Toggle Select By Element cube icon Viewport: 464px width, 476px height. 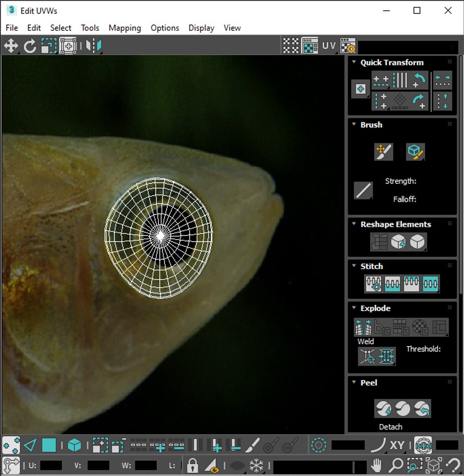75,445
